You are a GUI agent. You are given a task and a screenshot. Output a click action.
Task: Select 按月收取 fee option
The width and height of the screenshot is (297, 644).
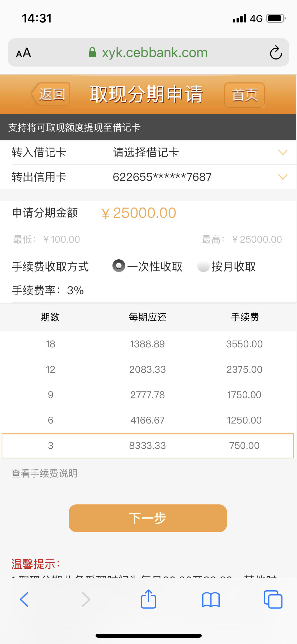click(x=227, y=266)
